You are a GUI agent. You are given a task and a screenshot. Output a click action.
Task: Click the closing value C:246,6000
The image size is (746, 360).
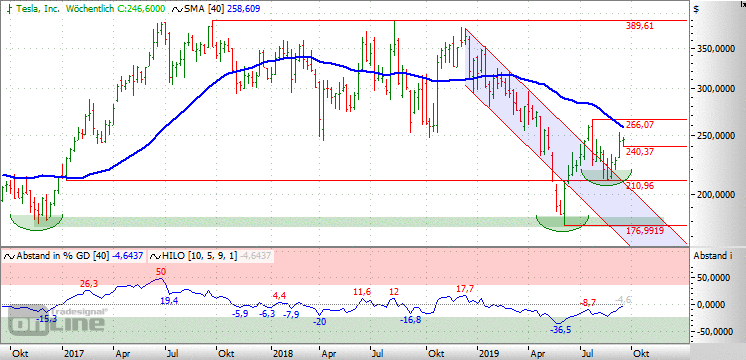[x=142, y=9]
